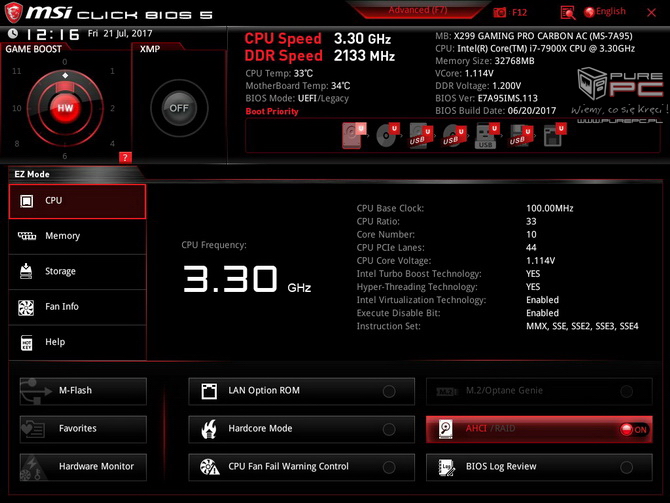The height and width of the screenshot is (503, 670).
Task: Open the Memory tab
Action: (x=77, y=236)
